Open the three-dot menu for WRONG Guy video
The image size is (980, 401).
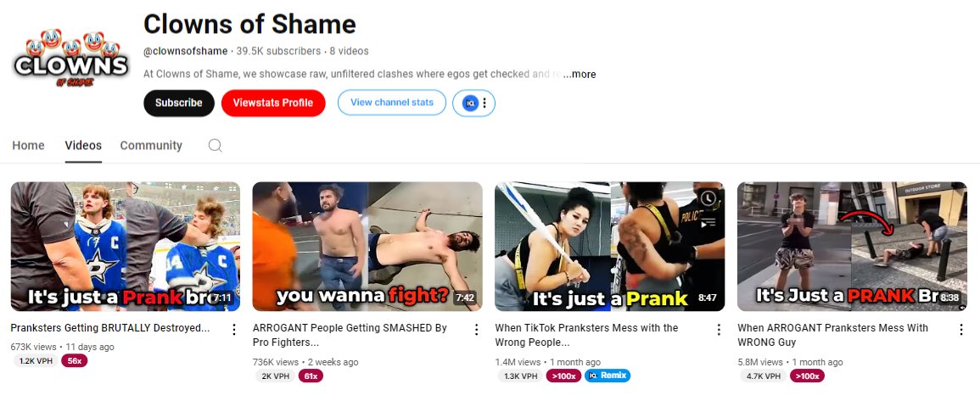961,329
